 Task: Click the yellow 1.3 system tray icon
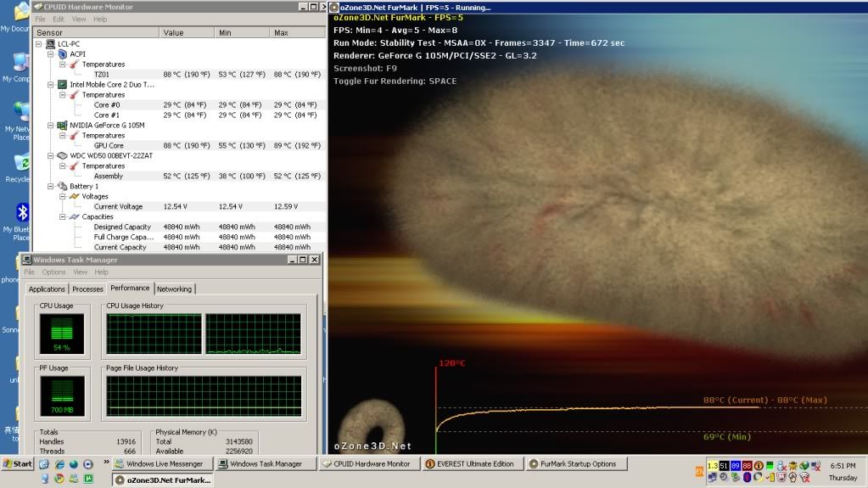pos(713,466)
